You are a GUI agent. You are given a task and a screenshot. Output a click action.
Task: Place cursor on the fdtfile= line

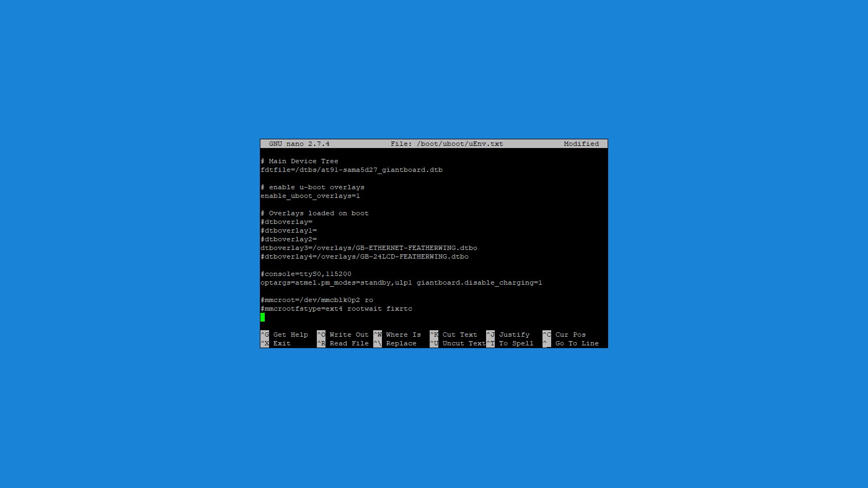coord(352,170)
